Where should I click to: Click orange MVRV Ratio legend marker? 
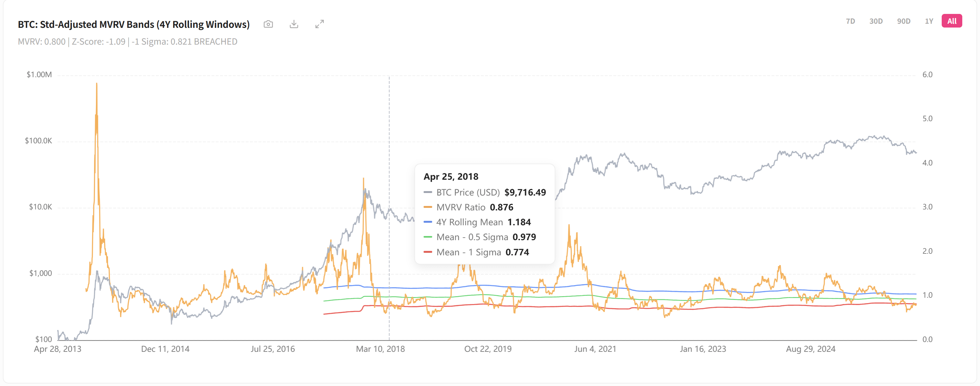[428, 207]
